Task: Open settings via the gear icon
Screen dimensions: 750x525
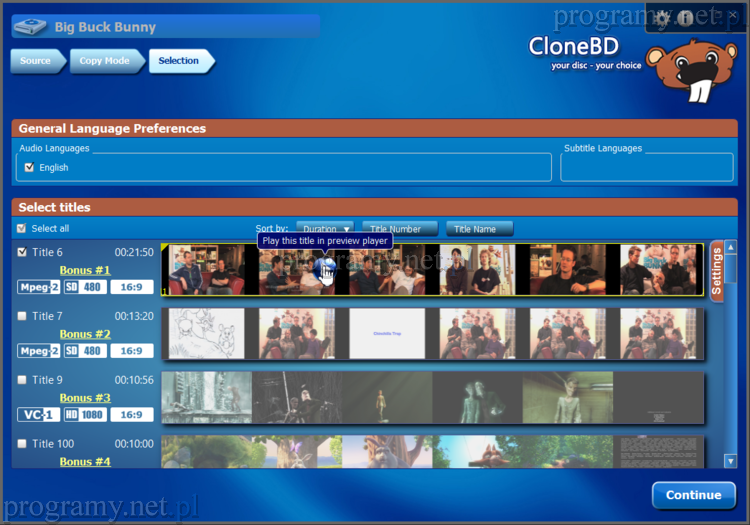Action: pos(662,18)
